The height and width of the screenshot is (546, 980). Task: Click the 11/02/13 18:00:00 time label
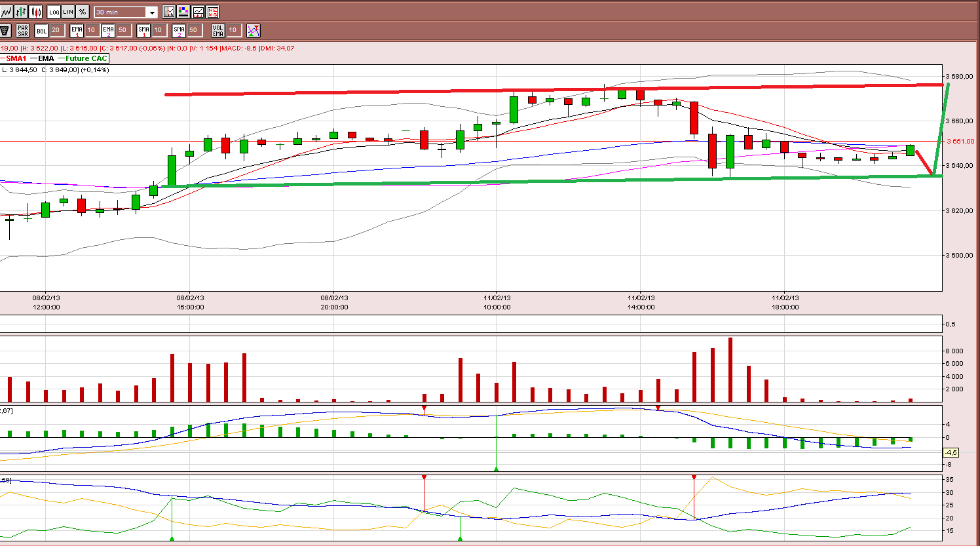(785, 302)
